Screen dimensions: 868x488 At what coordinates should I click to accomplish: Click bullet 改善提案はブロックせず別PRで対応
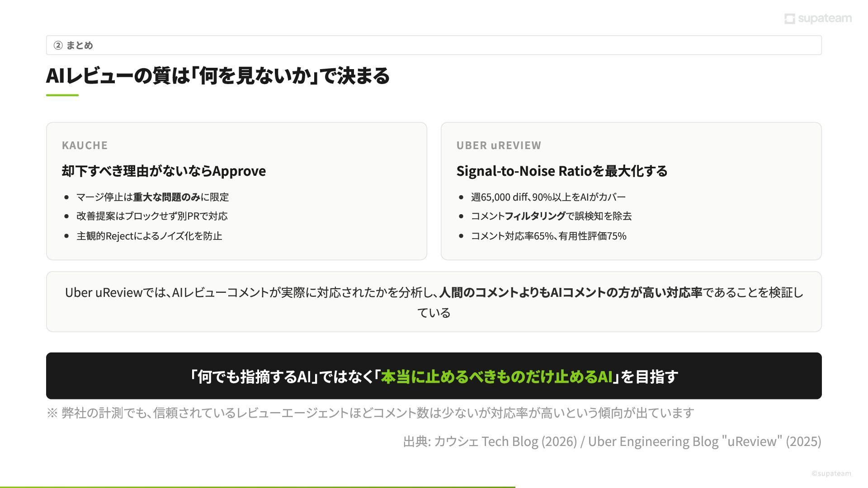[152, 216]
